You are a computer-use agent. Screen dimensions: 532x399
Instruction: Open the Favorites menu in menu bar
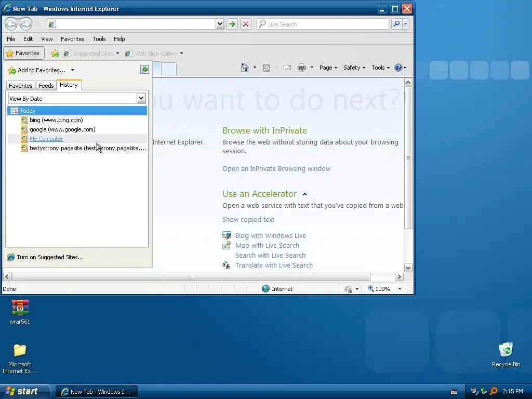[73, 39]
